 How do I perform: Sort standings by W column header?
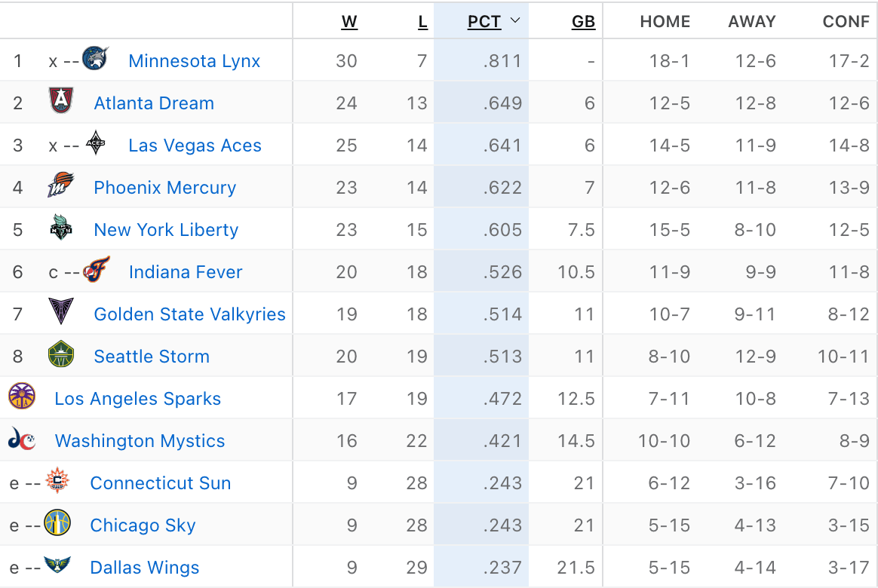349,21
